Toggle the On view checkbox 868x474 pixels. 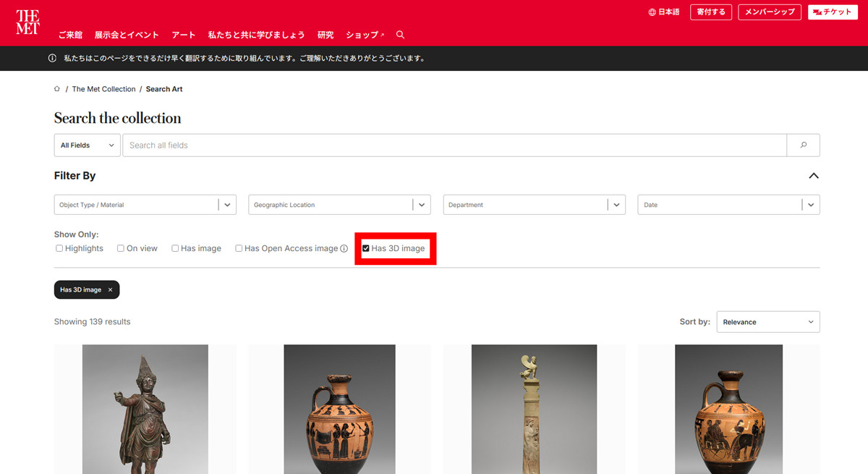click(x=121, y=249)
